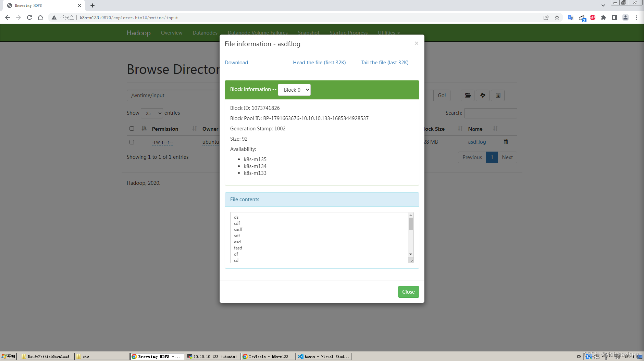Close the Browsing HDFS tab

[x=79, y=5]
